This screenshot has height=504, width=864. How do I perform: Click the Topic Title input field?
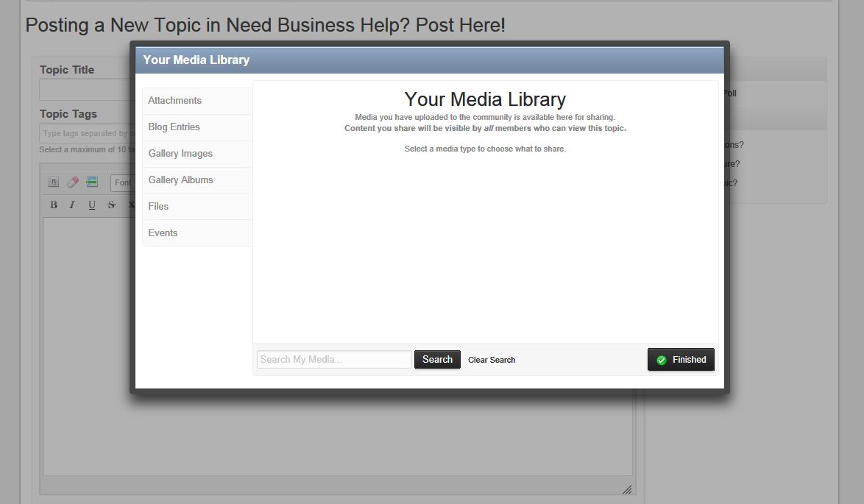coord(87,89)
